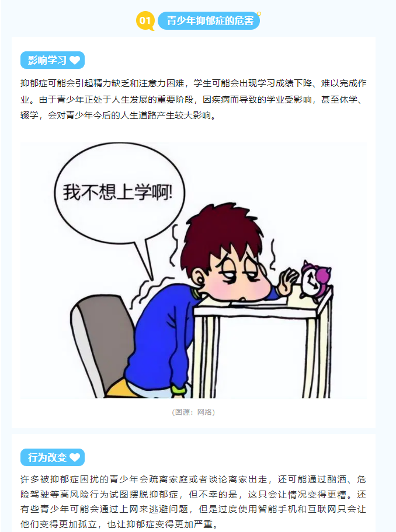Click the 青少年抑郁症的危害 section title banner

209,20
